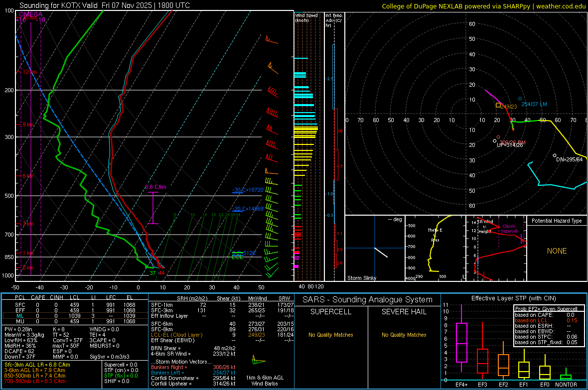Click the SARS - Sounding Analogue System header
The height and width of the screenshot is (390, 588).
point(367,300)
